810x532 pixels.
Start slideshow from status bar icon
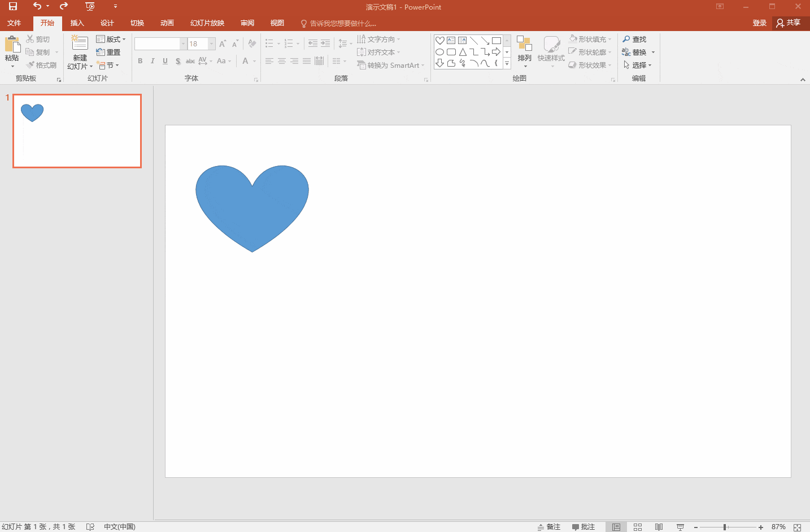680,527
